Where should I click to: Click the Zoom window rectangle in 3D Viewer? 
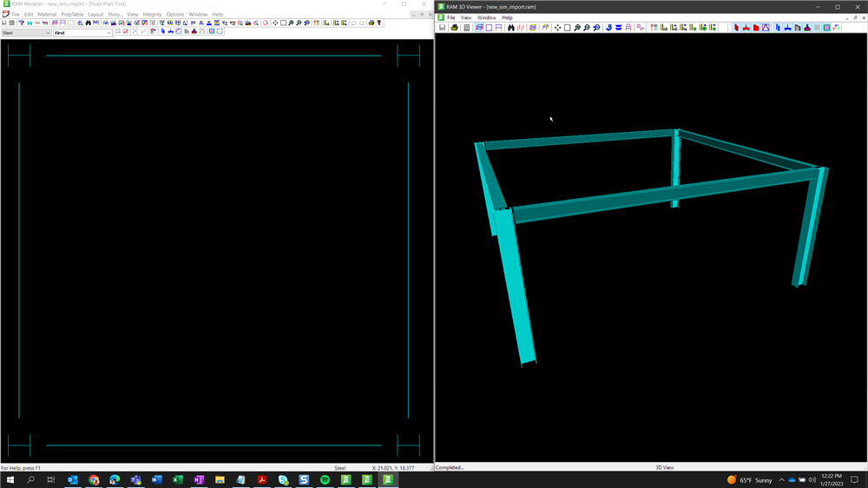(x=568, y=28)
